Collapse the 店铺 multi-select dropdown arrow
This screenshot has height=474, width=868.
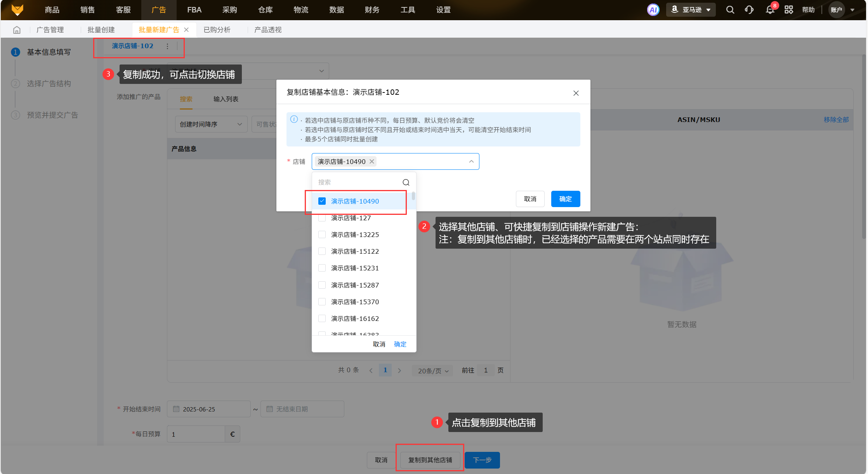471,161
